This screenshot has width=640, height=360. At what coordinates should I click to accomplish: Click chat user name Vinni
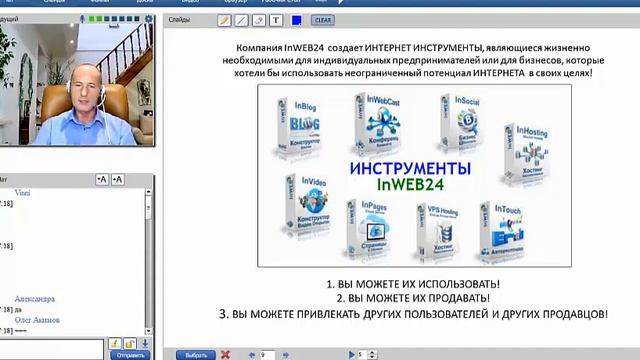point(22,193)
